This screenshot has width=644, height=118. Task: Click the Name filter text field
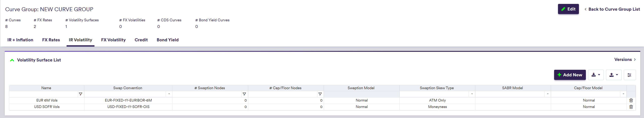click(44, 94)
